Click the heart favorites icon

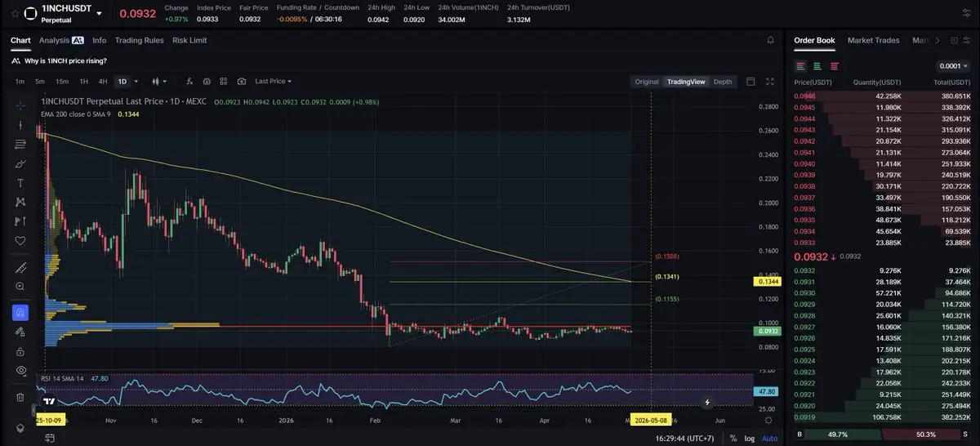20,241
